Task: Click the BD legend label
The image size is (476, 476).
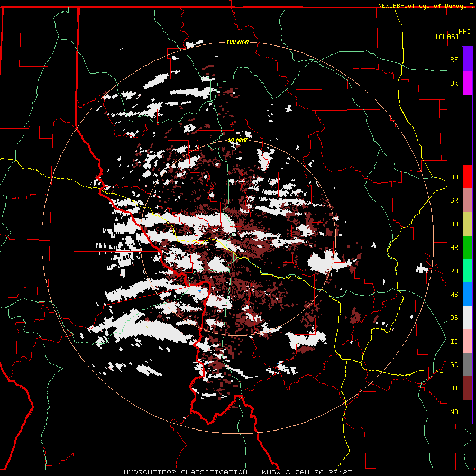Action: click(x=454, y=224)
